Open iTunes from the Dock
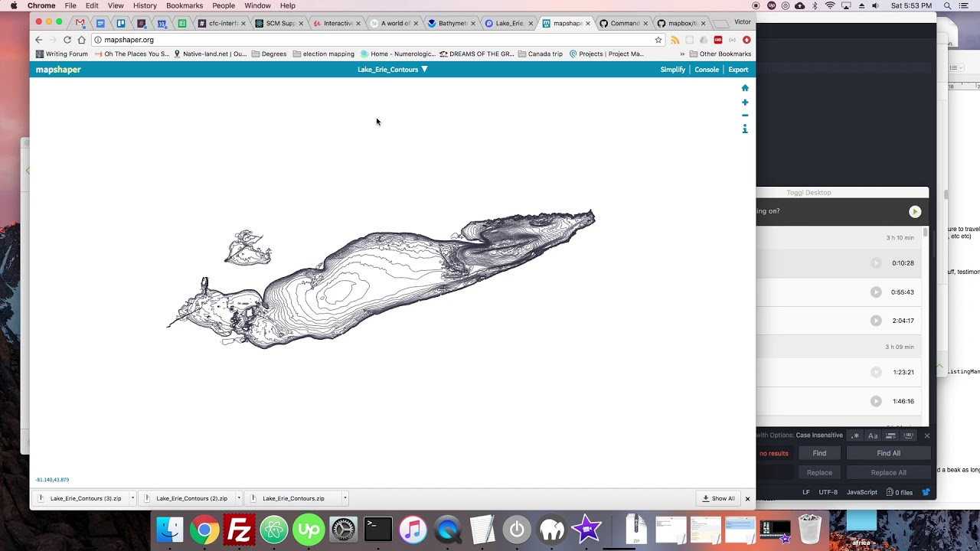The height and width of the screenshot is (551, 980). 413,530
